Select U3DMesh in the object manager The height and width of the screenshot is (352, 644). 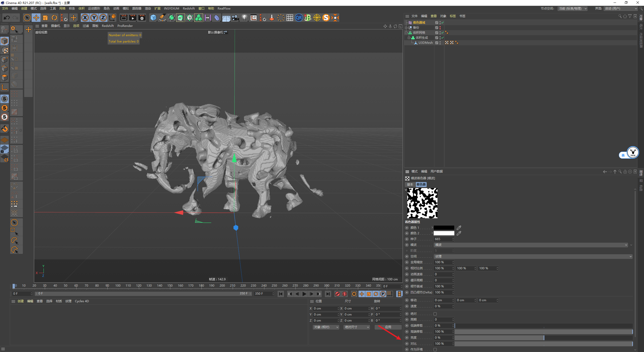[425, 43]
